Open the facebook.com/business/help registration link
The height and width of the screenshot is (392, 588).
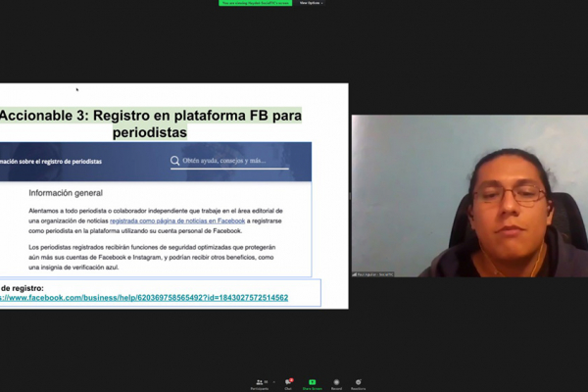(144, 298)
